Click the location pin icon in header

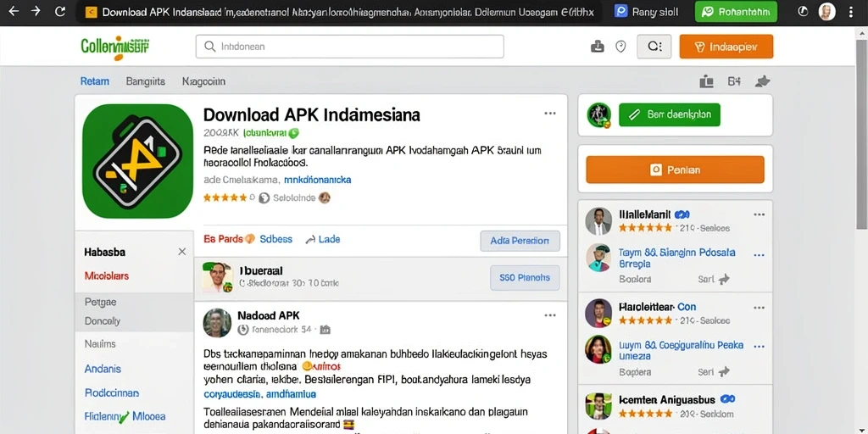[620, 47]
